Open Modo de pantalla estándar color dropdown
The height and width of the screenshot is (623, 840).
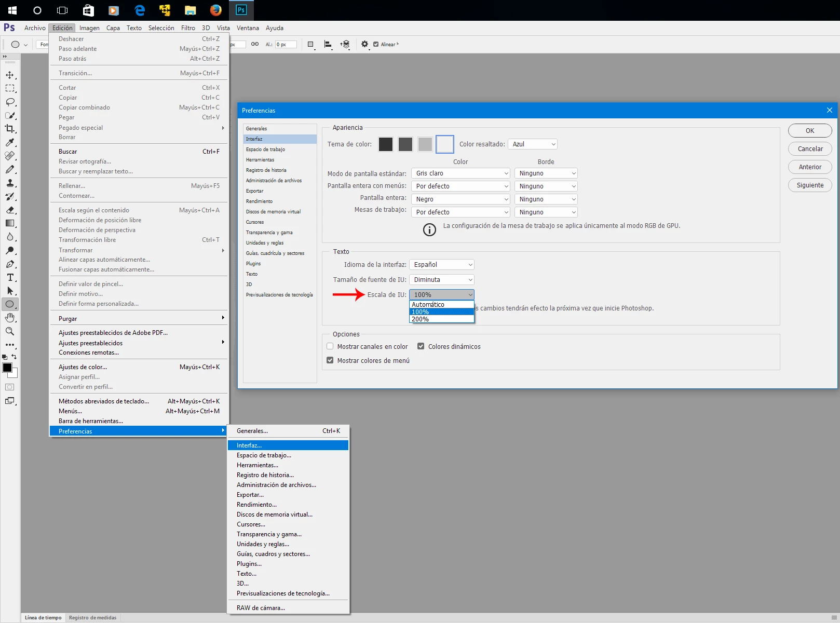click(460, 173)
